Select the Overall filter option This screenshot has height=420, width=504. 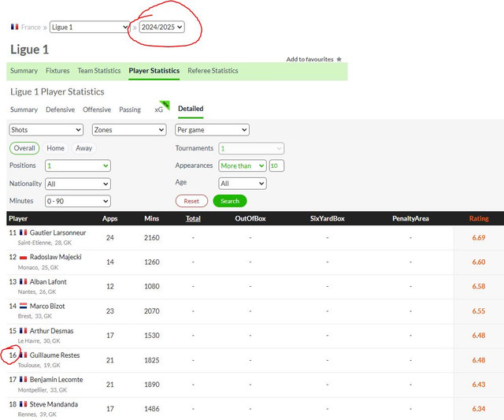(24, 148)
